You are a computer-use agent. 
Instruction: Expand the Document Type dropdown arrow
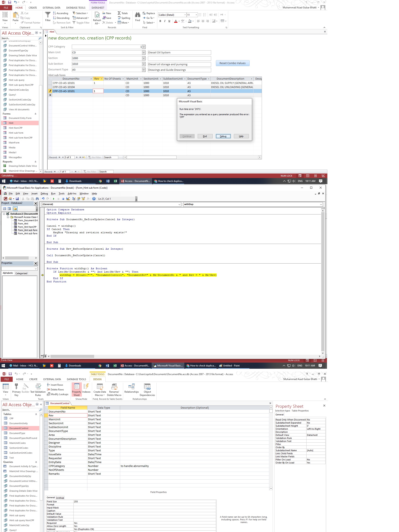pos(144,70)
